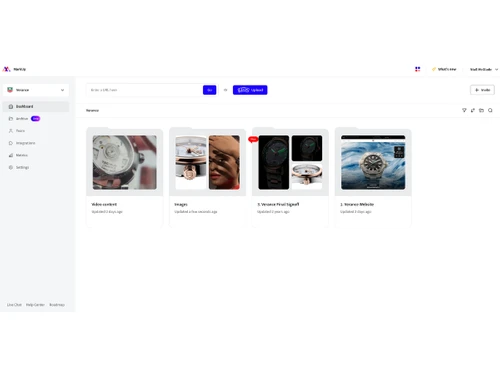Open the Help Center link
This screenshot has width=500, height=375.
tap(35, 305)
